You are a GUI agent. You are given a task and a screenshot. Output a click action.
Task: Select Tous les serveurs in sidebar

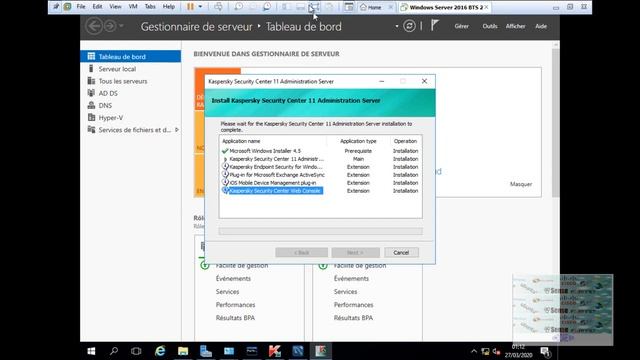point(131,81)
